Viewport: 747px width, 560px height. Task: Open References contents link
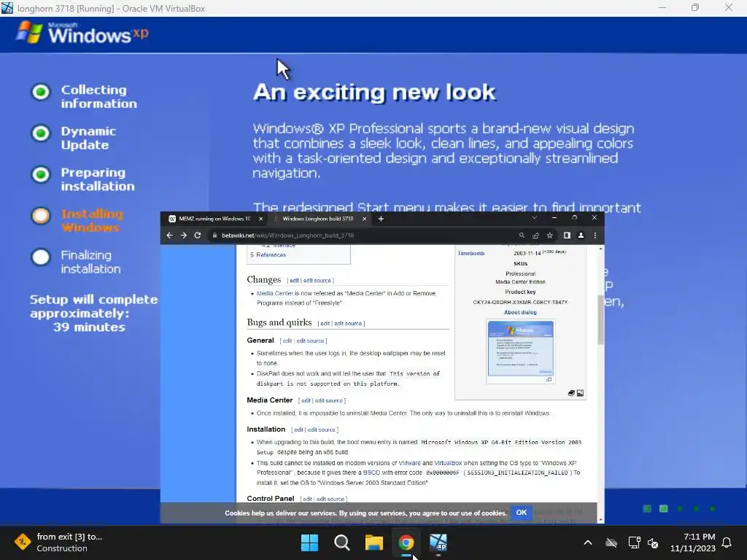pyautogui.click(x=271, y=254)
